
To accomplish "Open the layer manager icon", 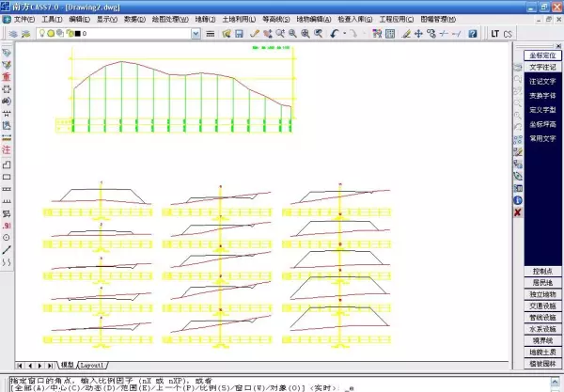I will (x=13, y=34).
